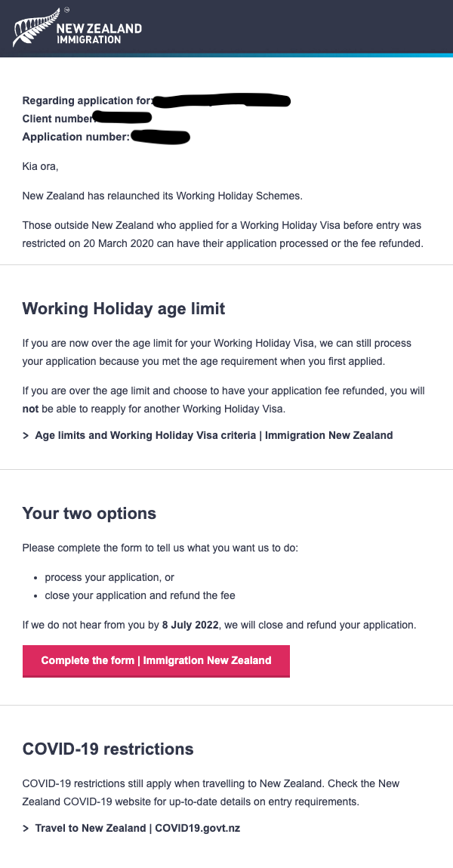Viewport: 453px width, 868px height.
Task: Click the close application and refund bullet
Action: pyautogui.click(x=140, y=595)
